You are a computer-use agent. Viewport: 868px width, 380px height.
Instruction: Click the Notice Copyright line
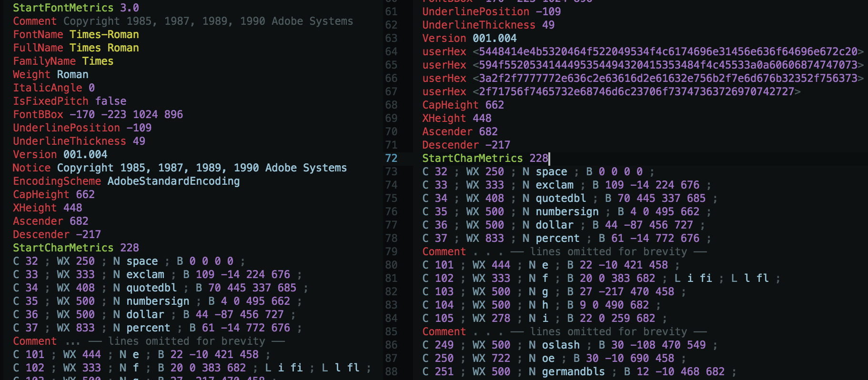[x=180, y=168]
